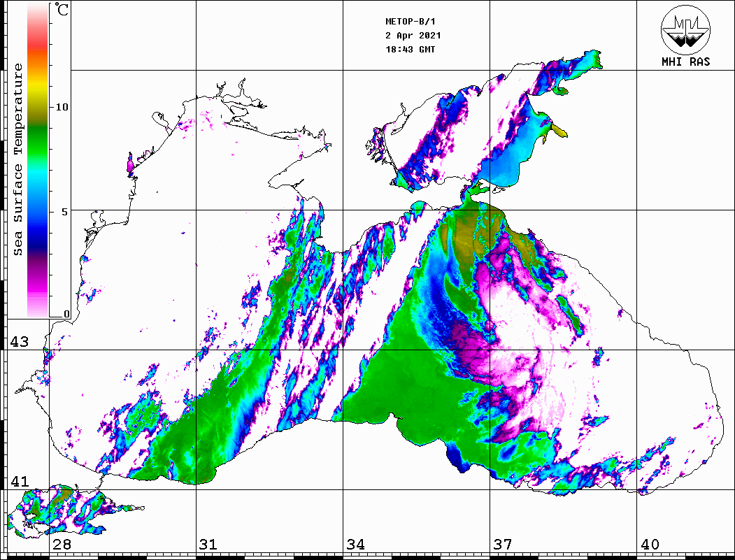Click the 10 degree scale mark
The height and width of the screenshot is (560, 735).
pos(62,107)
